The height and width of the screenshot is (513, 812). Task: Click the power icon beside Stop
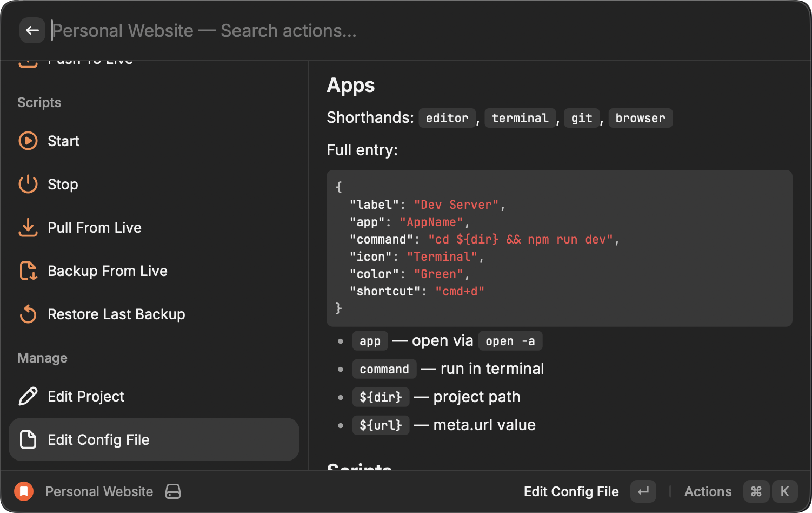click(28, 184)
